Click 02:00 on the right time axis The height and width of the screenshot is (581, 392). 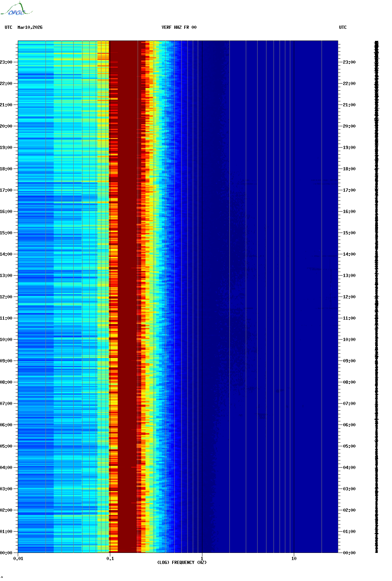coord(349,510)
